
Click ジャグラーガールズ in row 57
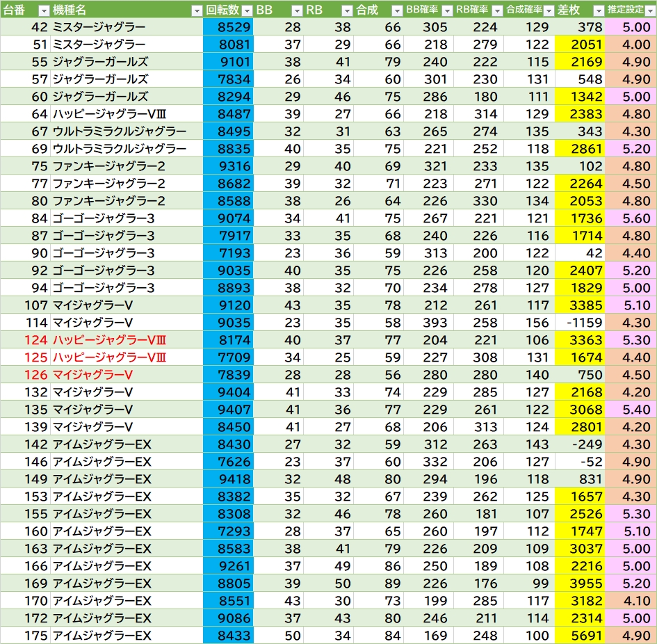[127, 79]
